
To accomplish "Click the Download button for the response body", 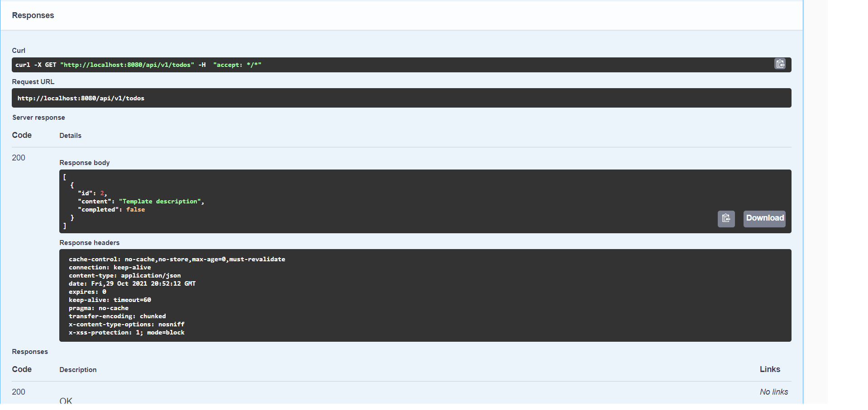I will pyautogui.click(x=764, y=218).
